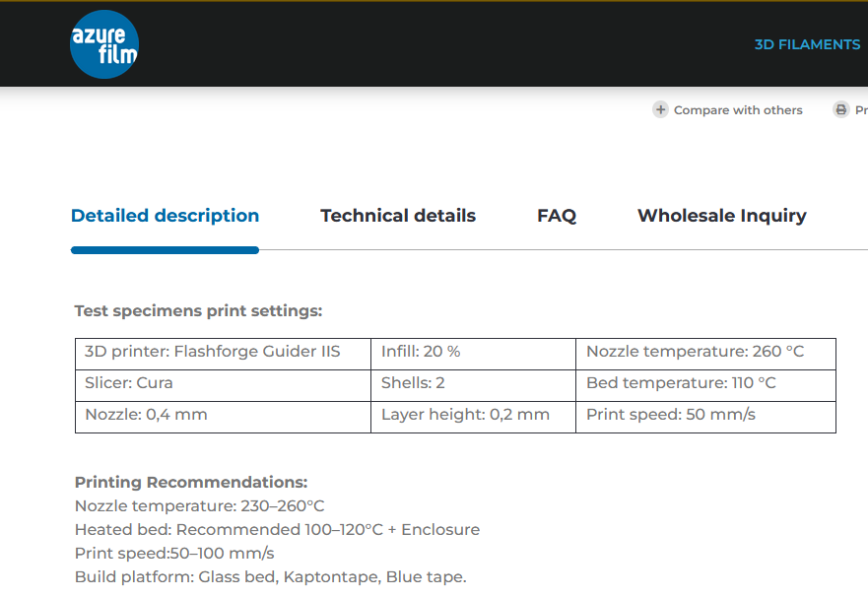Switch to the Technical details tab
Screen dimensions: 868x598
click(x=398, y=216)
